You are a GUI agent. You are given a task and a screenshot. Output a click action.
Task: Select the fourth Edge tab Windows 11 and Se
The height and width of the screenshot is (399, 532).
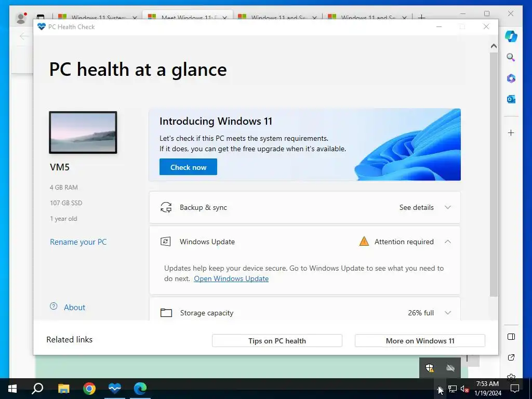click(x=367, y=17)
